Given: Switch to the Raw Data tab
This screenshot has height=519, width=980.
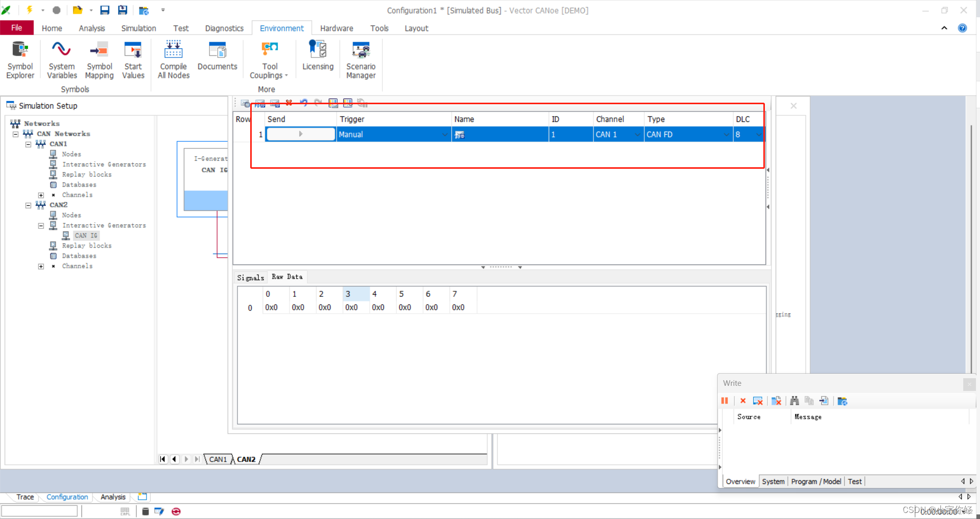Looking at the screenshot, I should [287, 277].
